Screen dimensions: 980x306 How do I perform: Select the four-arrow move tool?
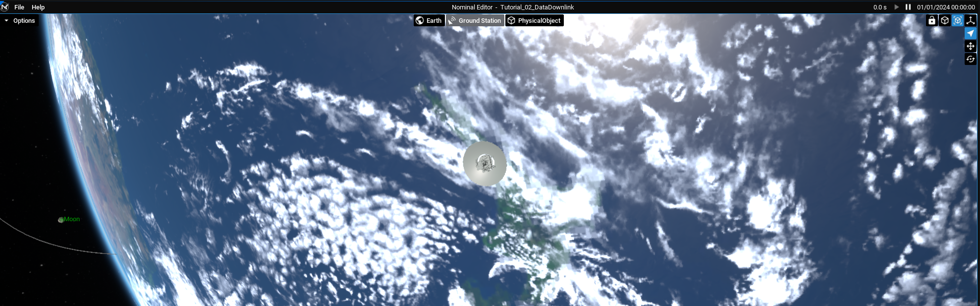point(971,46)
